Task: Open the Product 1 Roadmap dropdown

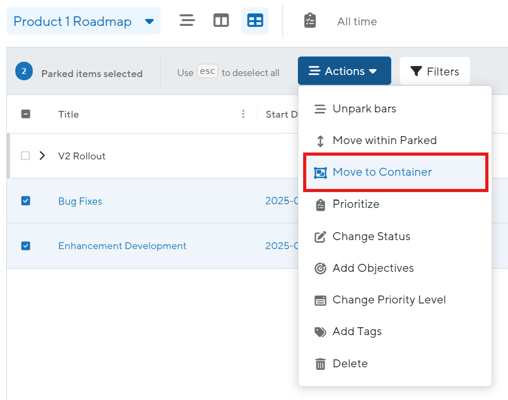Action: click(x=83, y=21)
